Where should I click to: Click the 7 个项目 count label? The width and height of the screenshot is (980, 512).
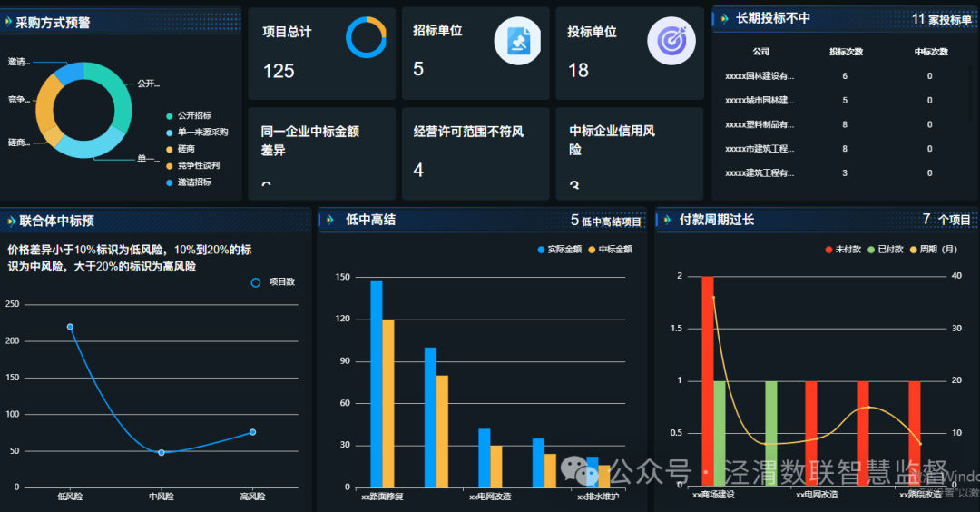pyautogui.click(x=946, y=220)
